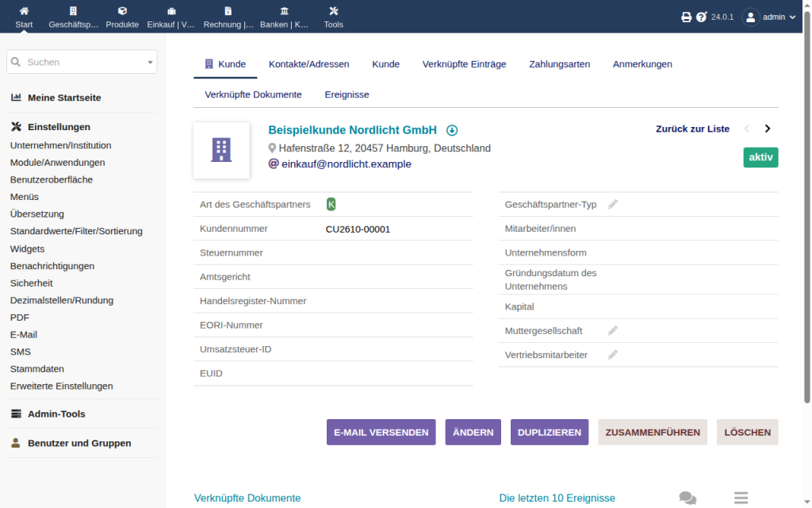Open SMS settings
812x508 pixels.
coord(20,352)
